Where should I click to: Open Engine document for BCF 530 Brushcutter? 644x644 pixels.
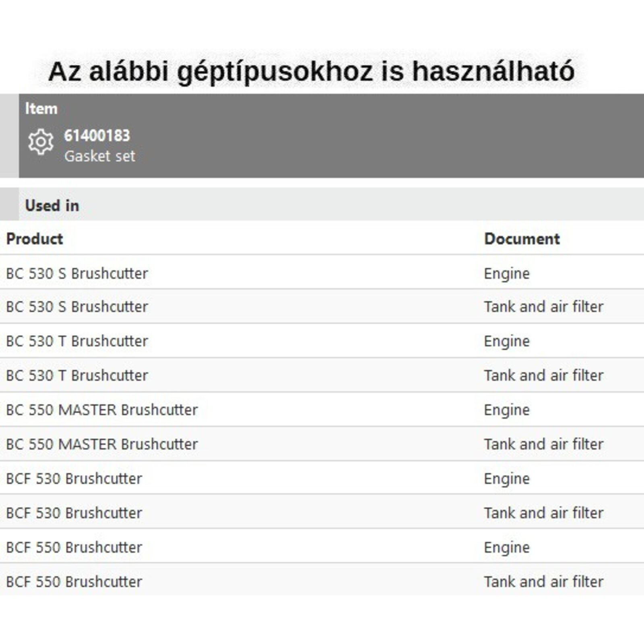tap(507, 479)
